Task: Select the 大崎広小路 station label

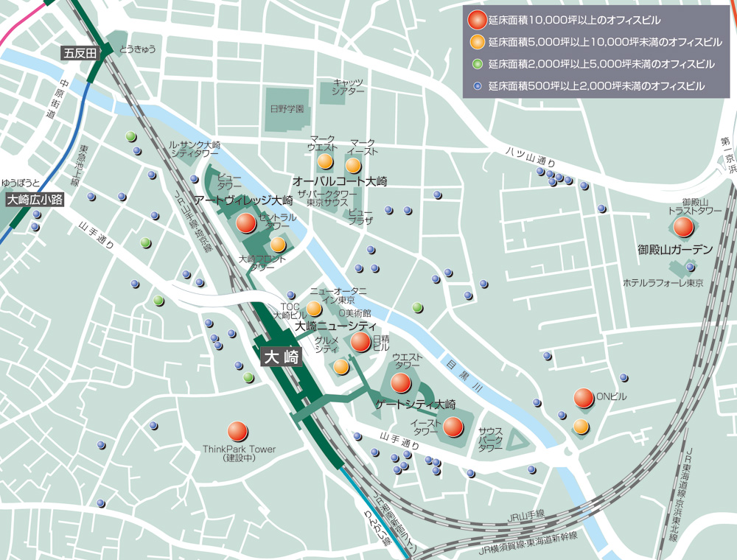Action: [x=35, y=200]
